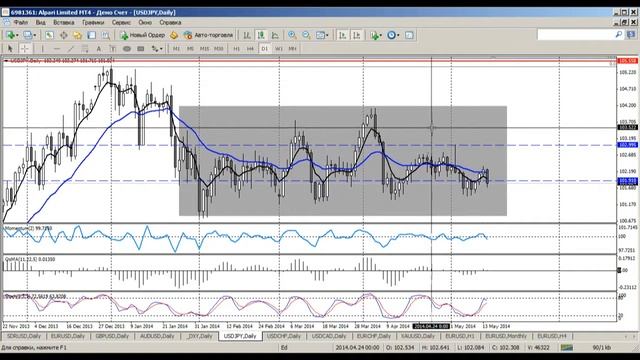
Task: Click the indicators list icon
Action: pos(374,36)
